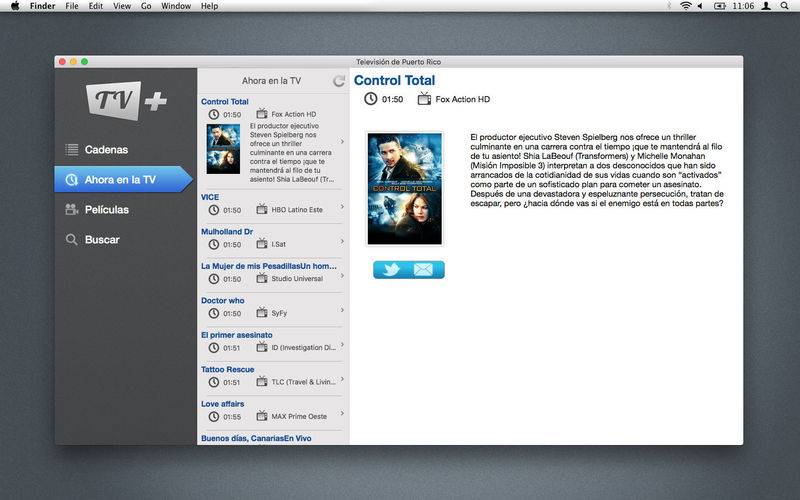Click the TV icon next to HBO Latino Este
The image size is (800, 500).
(x=262, y=209)
